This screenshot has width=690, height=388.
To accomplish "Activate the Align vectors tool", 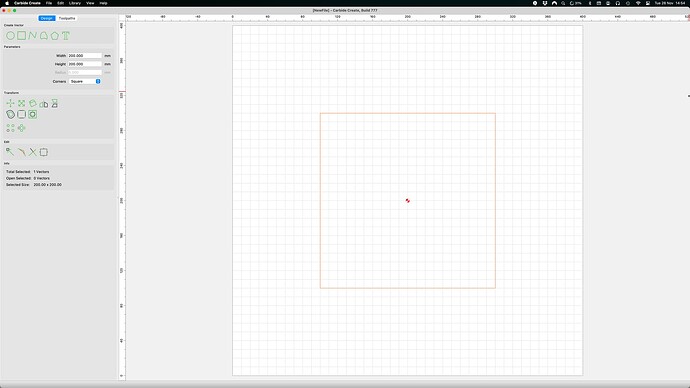I will (x=44, y=104).
